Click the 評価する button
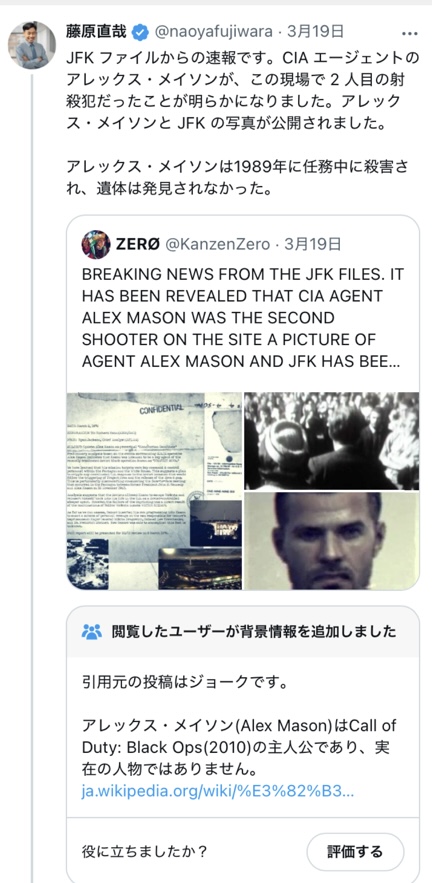Image resolution: width=432 pixels, height=883 pixels. (355, 851)
